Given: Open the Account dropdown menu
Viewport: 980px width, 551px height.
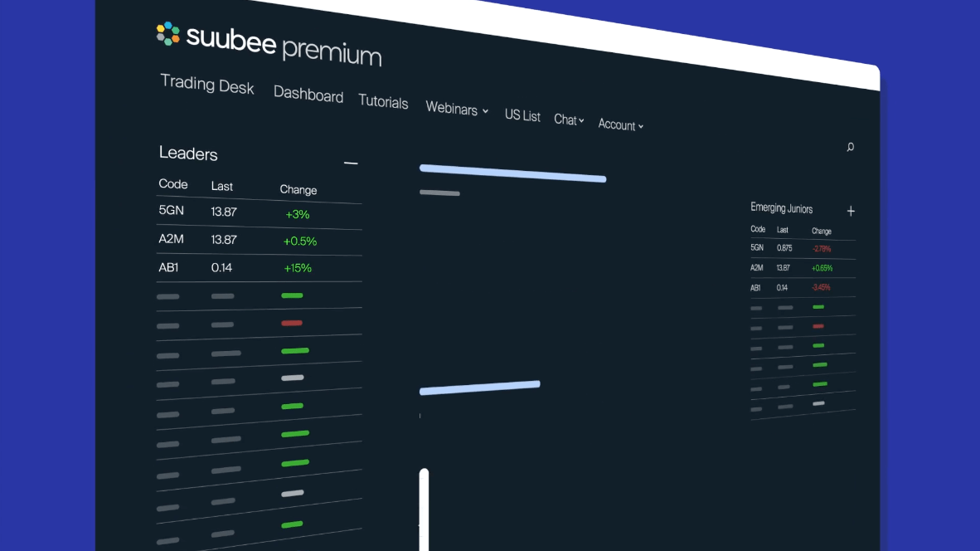Looking at the screenshot, I should click(621, 124).
